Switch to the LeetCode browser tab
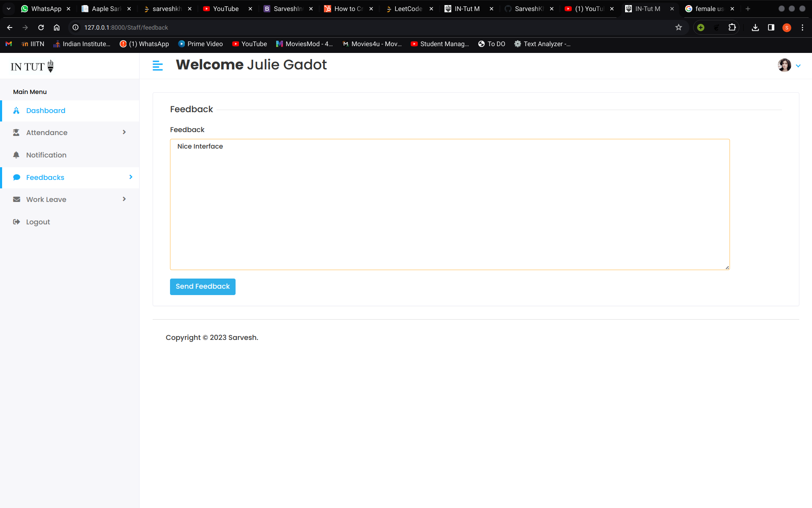This screenshot has height=508, width=812. point(408,9)
